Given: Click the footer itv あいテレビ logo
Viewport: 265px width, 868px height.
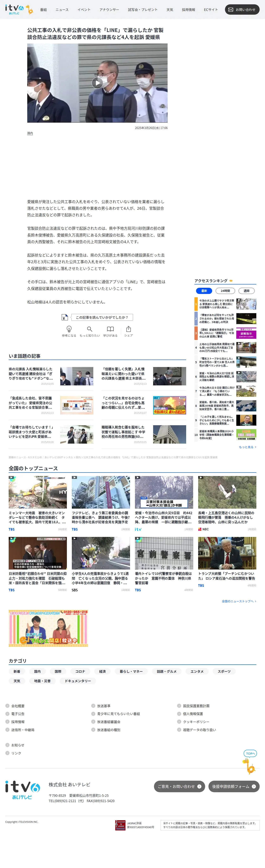Looking at the screenshot, I should [22, 790].
